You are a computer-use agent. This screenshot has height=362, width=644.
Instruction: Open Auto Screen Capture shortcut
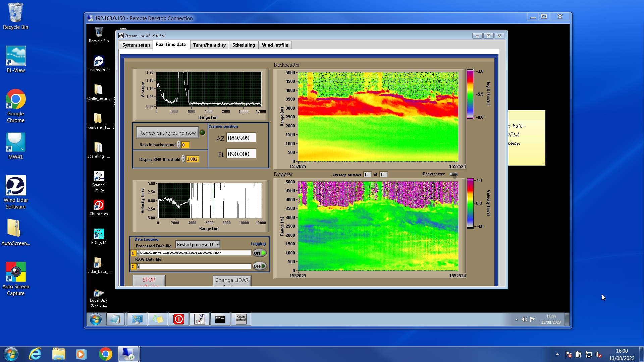[x=15, y=273]
